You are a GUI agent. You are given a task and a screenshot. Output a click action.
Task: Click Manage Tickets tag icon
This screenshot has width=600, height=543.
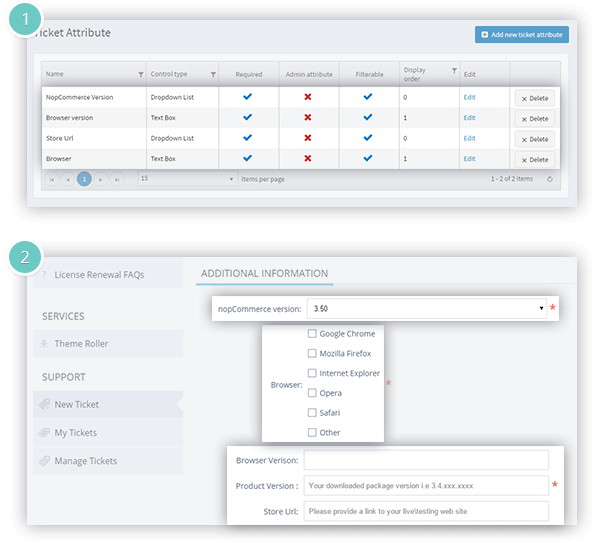44,461
